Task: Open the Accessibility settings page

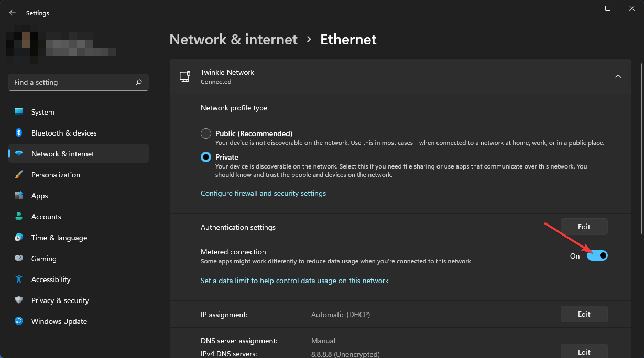Action: pyautogui.click(x=51, y=279)
